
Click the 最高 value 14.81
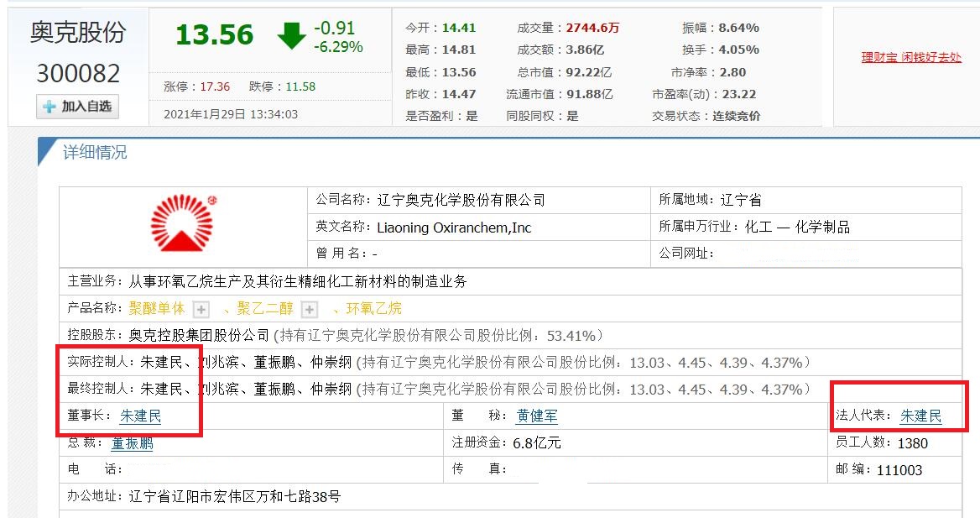[459, 50]
